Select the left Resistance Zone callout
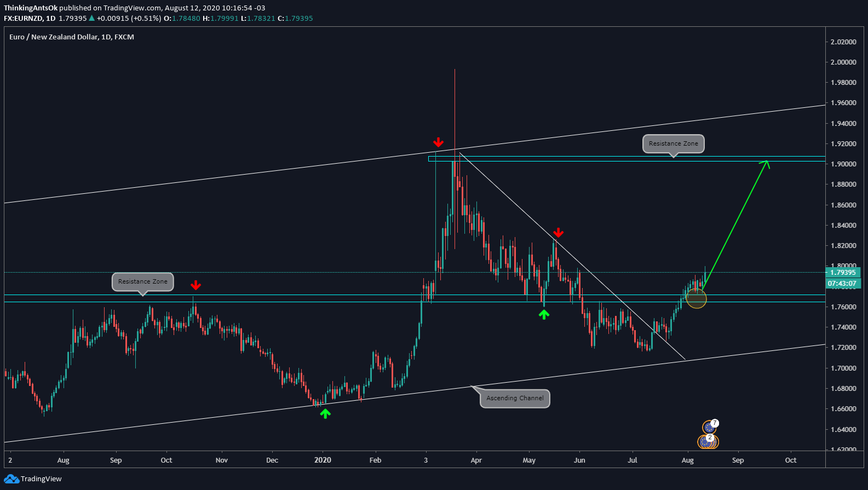The image size is (868, 490). coord(143,282)
